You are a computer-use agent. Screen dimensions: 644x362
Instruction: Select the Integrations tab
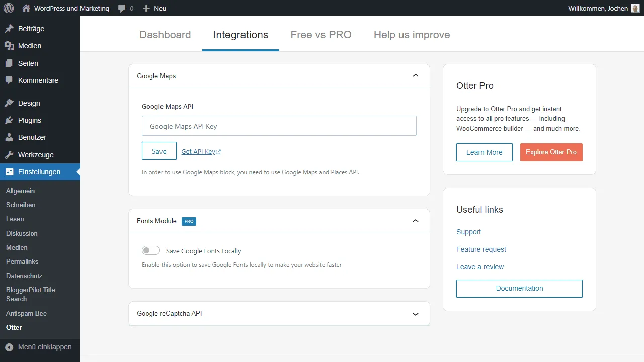tap(240, 35)
